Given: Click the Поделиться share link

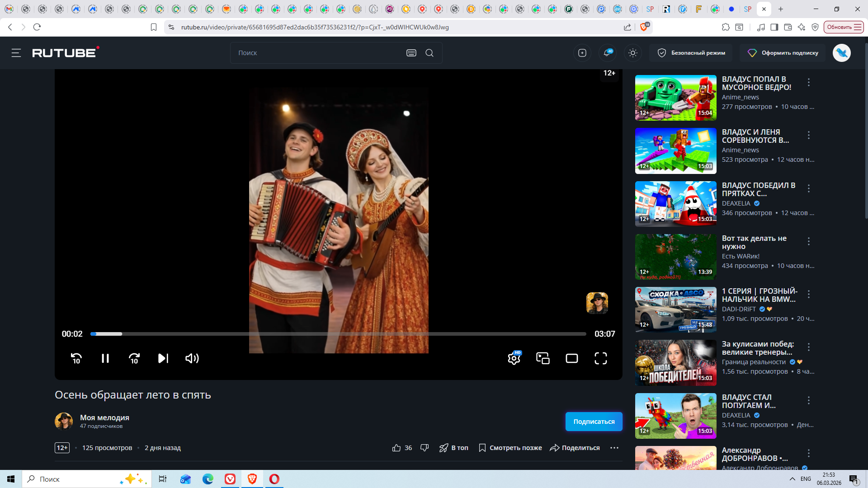Looking at the screenshot, I should click(575, 448).
